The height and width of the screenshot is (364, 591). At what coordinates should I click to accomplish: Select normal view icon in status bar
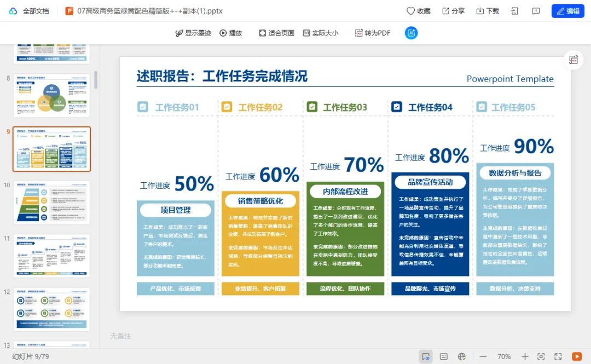pos(426,356)
